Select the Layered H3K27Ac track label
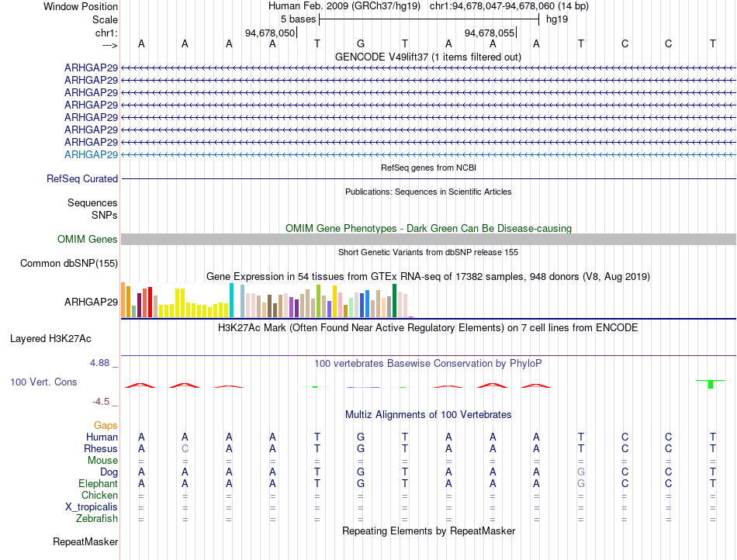 tap(50, 338)
